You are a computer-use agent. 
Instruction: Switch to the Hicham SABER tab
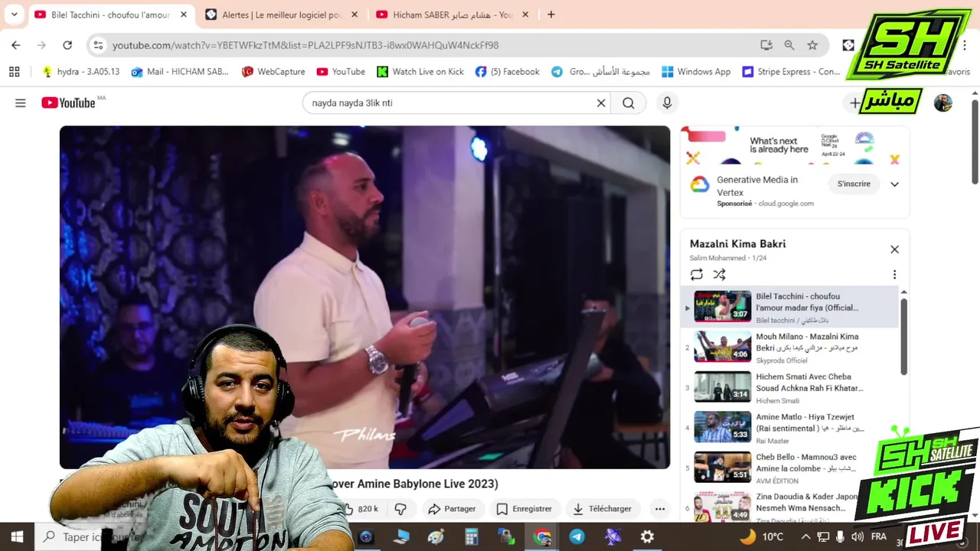click(x=452, y=15)
